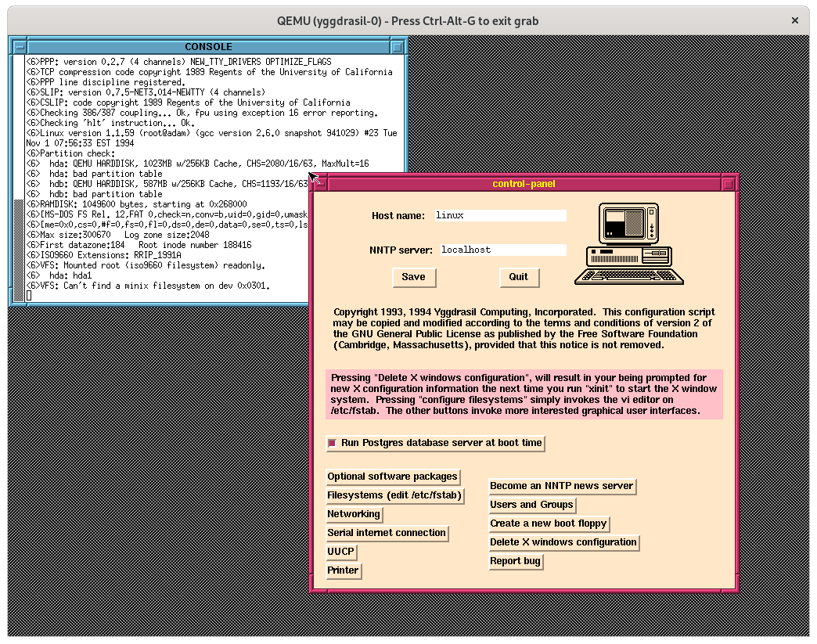Click console line "hda: hda1"
Screen dimensions: 817x644
point(59,275)
